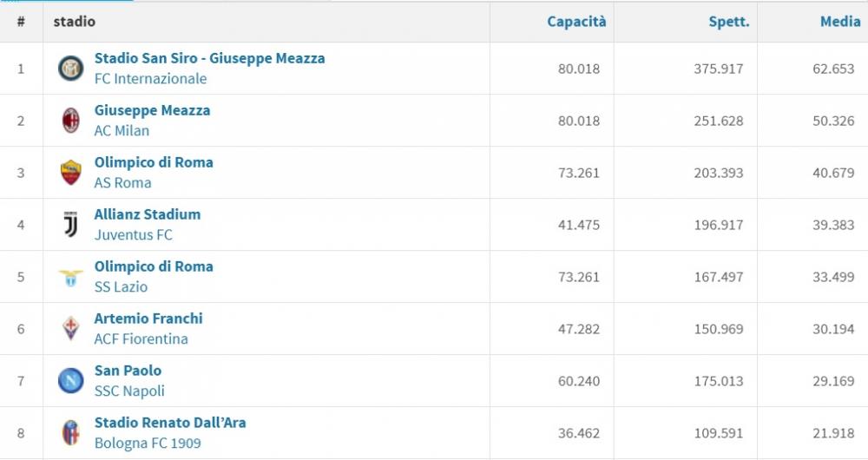The height and width of the screenshot is (460, 868).
Task: Click the SSC Napoli crest icon
Action: point(70,381)
